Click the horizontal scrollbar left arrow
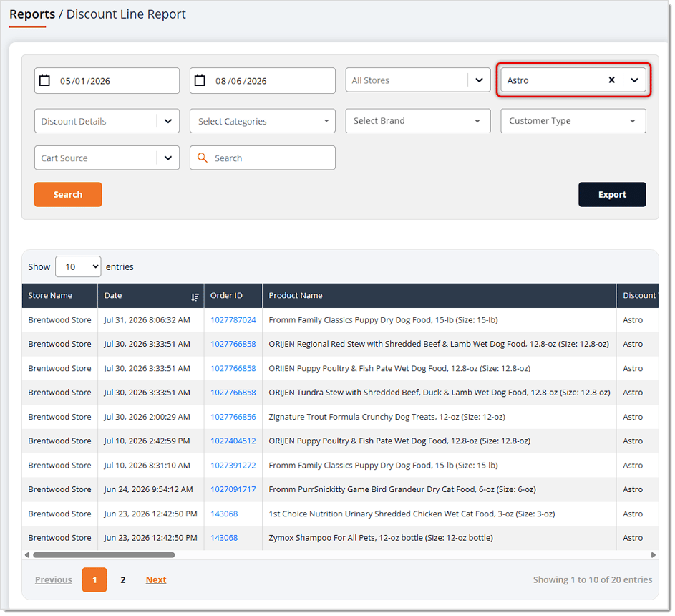The height and width of the screenshot is (616, 675). tap(27, 555)
